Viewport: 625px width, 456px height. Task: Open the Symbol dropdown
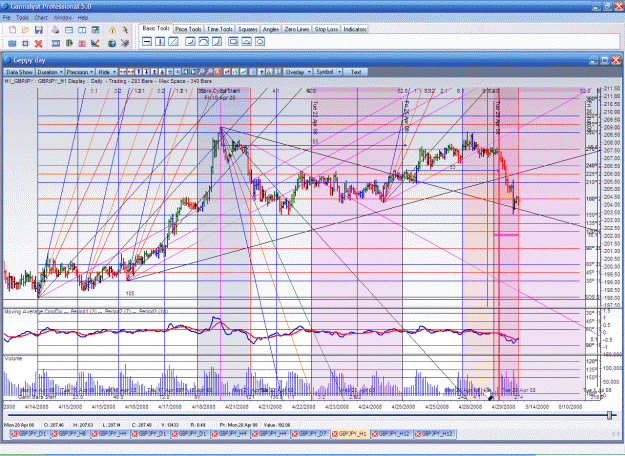click(x=328, y=72)
